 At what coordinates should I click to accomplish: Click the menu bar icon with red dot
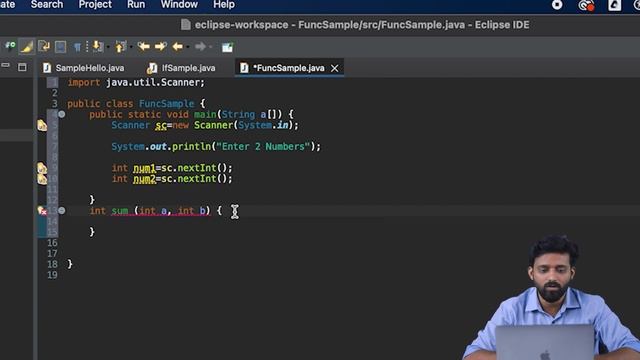point(586,5)
